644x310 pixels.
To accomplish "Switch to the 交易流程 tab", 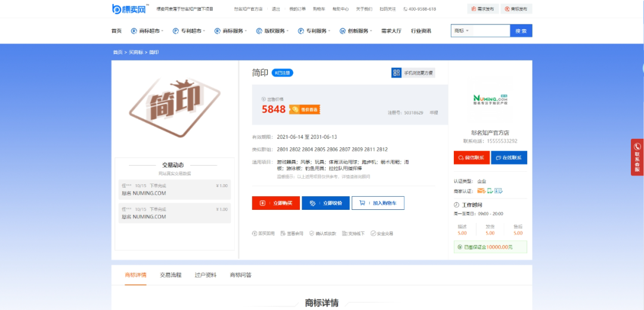I will pyautogui.click(x=170, y=275).
